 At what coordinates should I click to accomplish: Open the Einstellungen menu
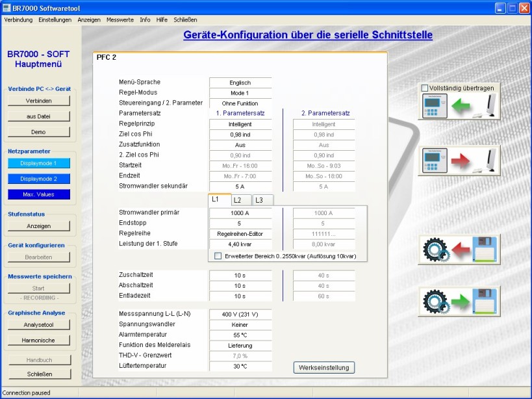pyautogui.click(x=55, y=19)
